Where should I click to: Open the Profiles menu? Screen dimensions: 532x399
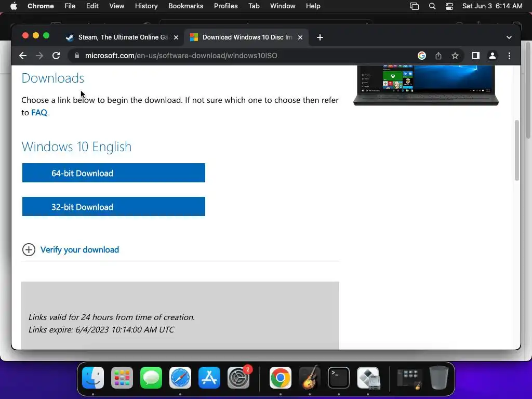(225, 6)
